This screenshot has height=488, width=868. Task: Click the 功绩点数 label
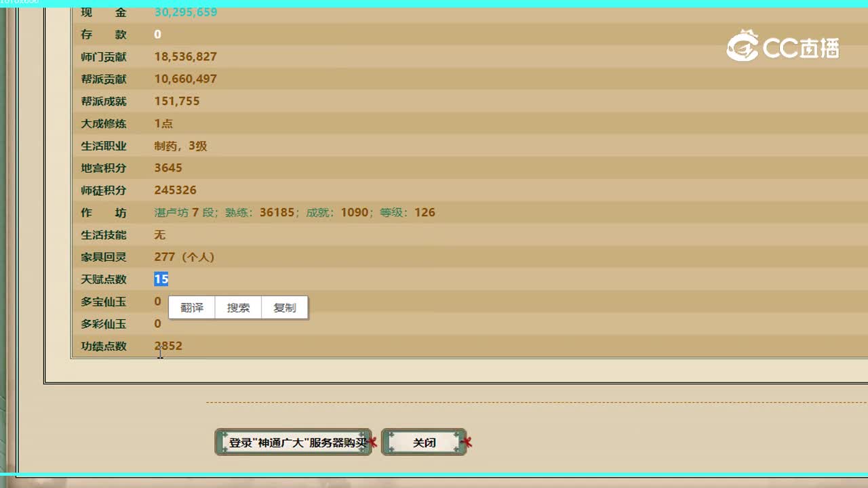click(x=104, y=346)
